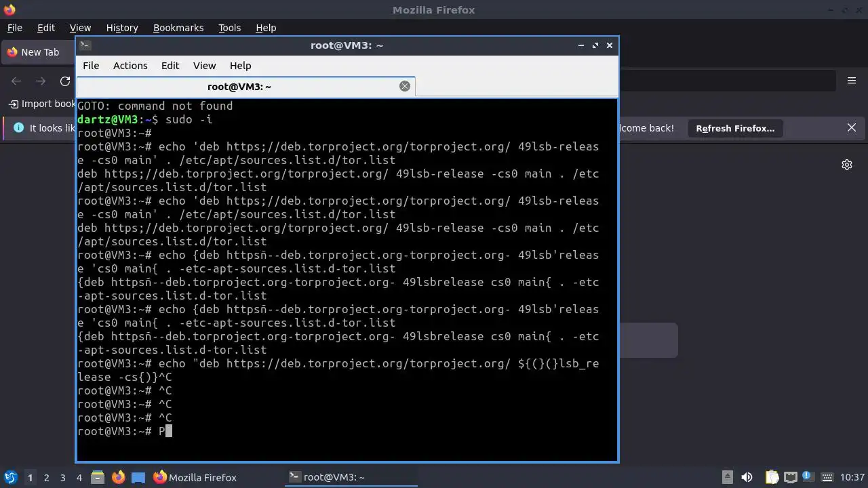Open the terminal Edit menu

170,65
